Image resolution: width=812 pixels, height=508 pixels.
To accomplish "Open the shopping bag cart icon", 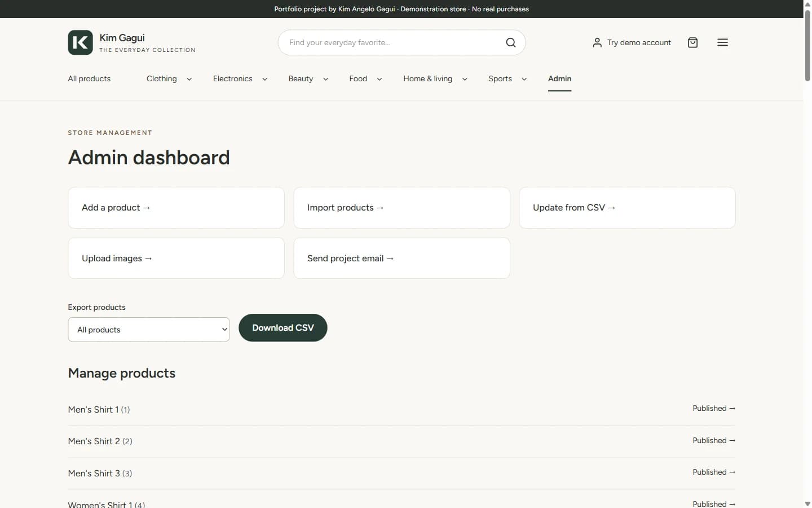I will [692, 42].
